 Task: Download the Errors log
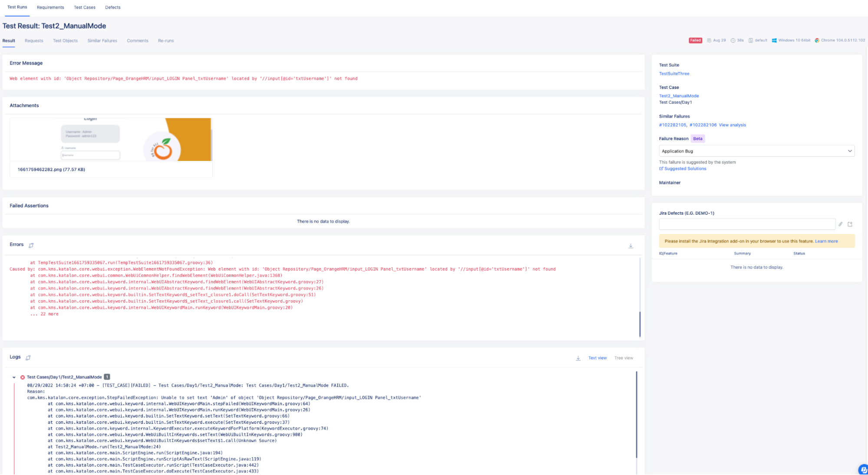point(630,246)
